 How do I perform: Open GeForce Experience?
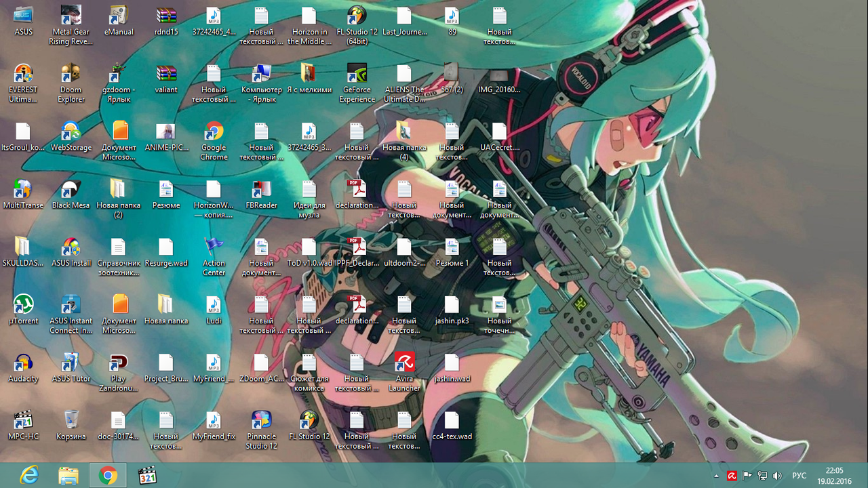(357, 83)
